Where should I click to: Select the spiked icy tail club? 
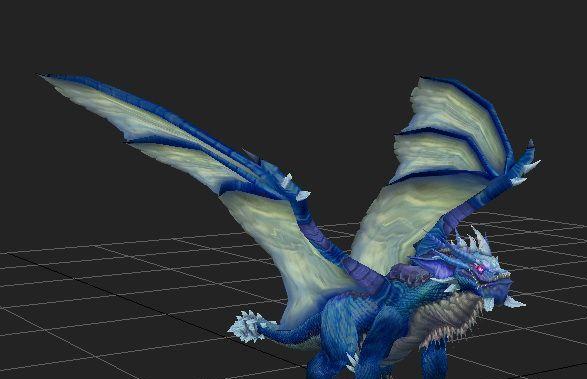tap(246, 326)
